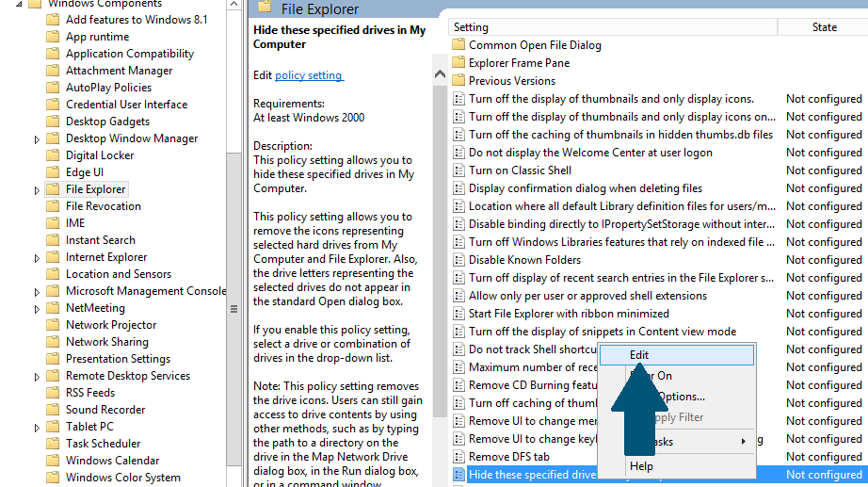Viewport: 868px width, 487px height.
Task: Expand the File Explorer tree node
Action: tap(37, 190)
